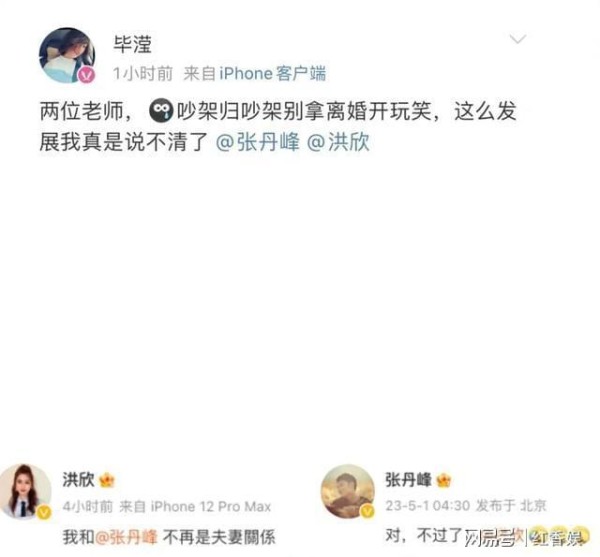Click the username 毕滢
Image resolution: width=600 pixels, height=557 pixels.
click(x=132, y=44)
